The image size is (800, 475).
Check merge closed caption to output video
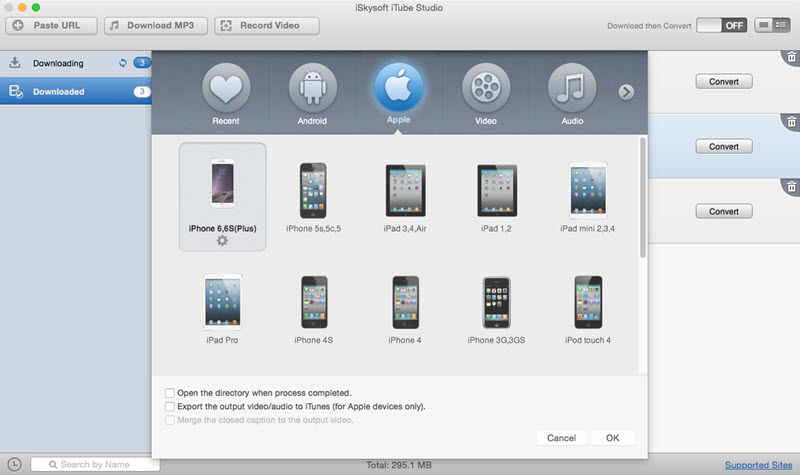pos(170,420)
